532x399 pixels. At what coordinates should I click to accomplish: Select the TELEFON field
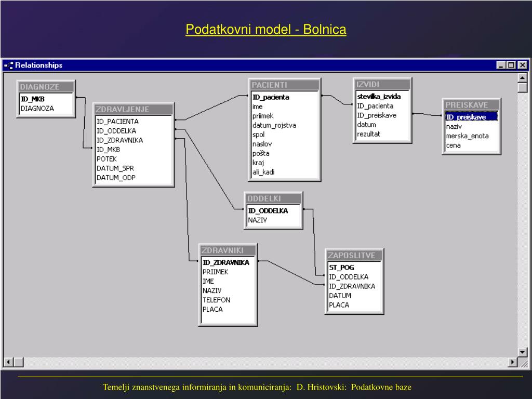217,300
